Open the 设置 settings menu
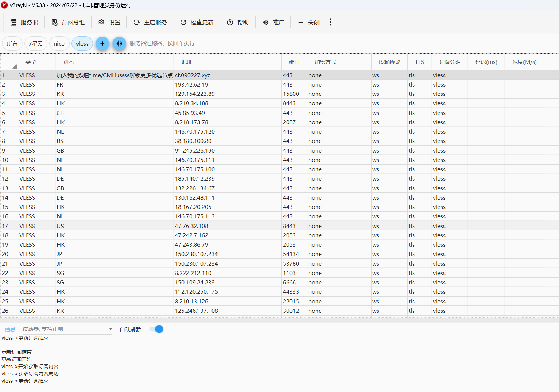 tap(110, 22)
